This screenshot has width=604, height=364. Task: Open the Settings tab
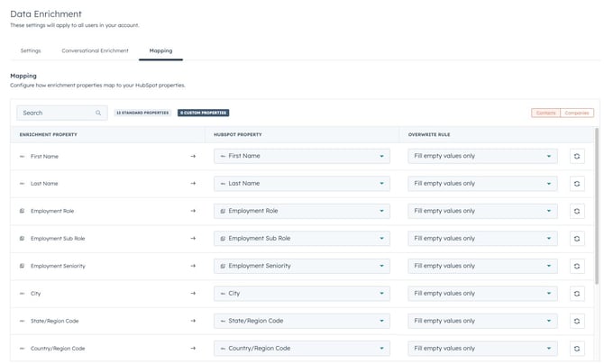(31, 50)
